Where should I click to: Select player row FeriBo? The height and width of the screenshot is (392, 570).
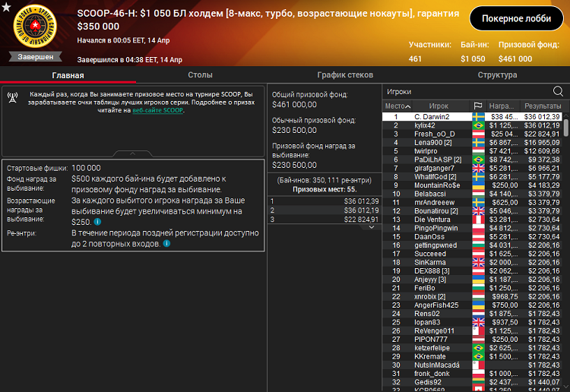[472, 288]
